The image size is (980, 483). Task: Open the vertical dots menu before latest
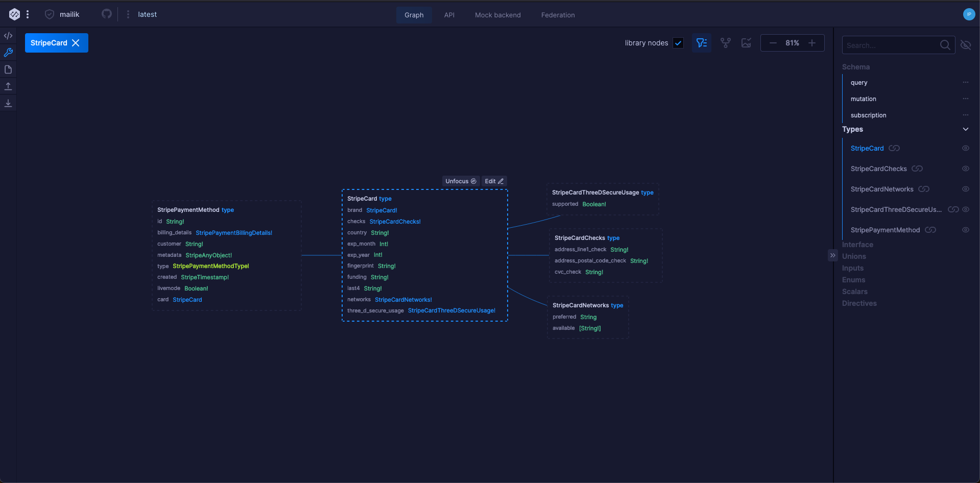pyautogui.click(x=128, y=14)
